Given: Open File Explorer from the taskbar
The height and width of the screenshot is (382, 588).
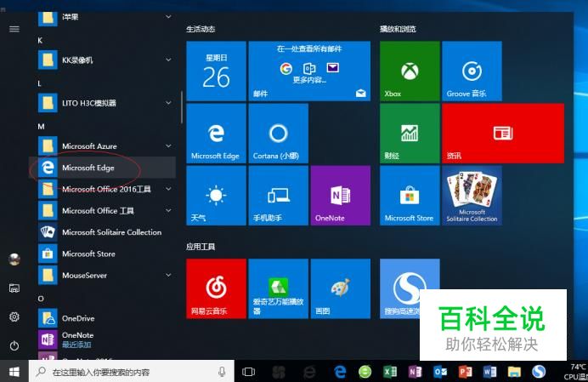Looking at the screenshot, I should pyautogui.click(x=514, y=372).
